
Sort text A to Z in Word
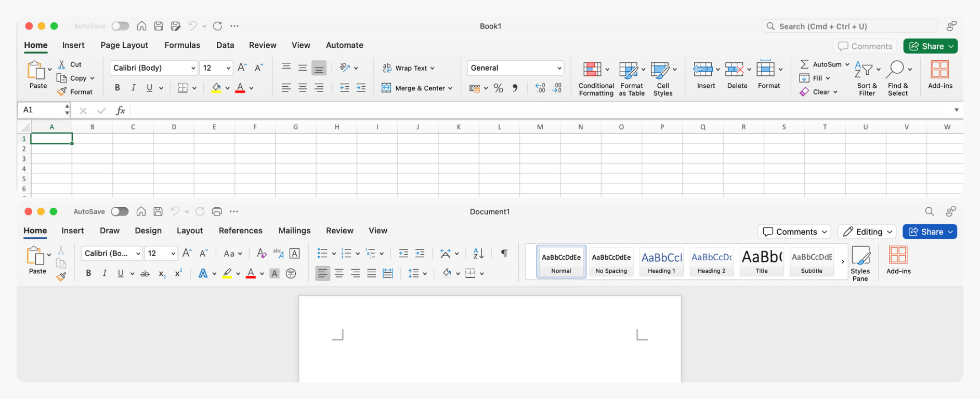[478, 253]
